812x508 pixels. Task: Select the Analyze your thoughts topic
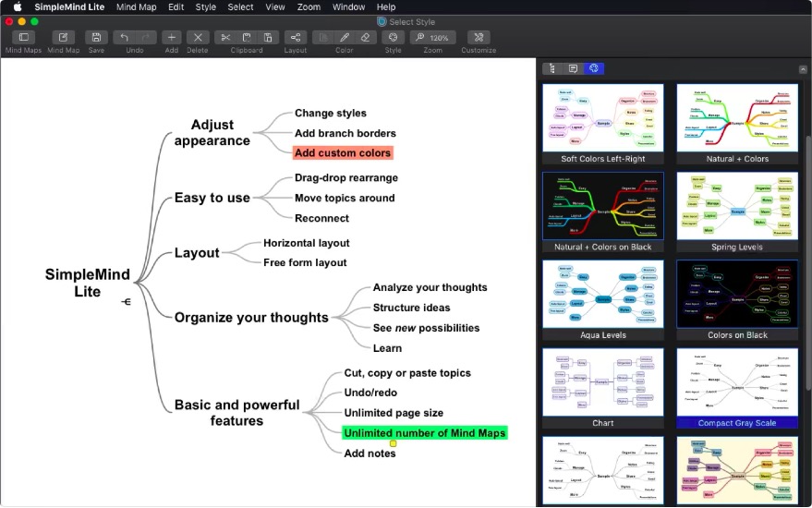point(430,287)
